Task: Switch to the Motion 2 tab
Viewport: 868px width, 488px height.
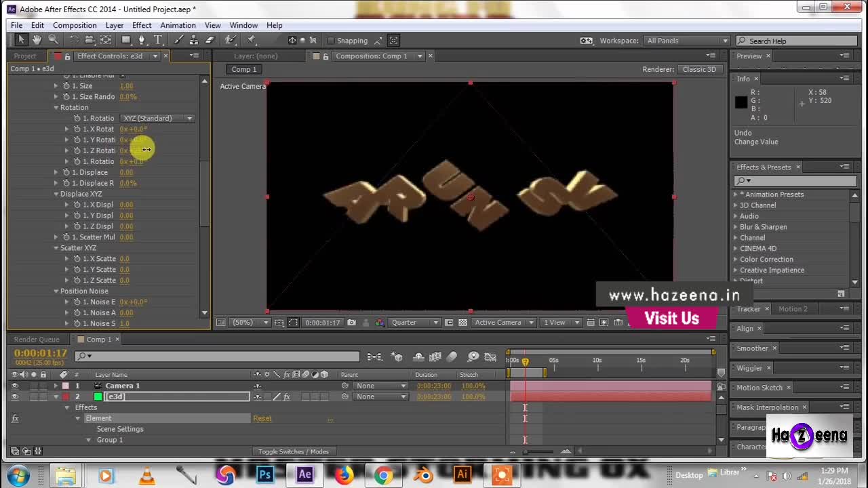Action: click(793, 309)
